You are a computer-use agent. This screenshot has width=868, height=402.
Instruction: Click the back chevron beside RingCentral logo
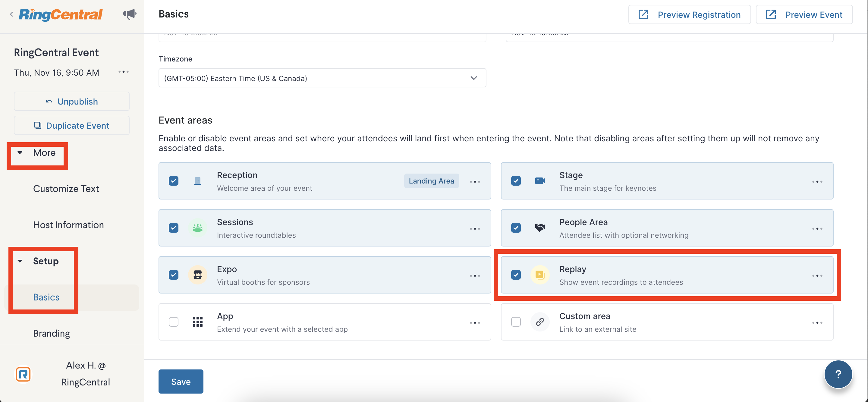(11, 14)
